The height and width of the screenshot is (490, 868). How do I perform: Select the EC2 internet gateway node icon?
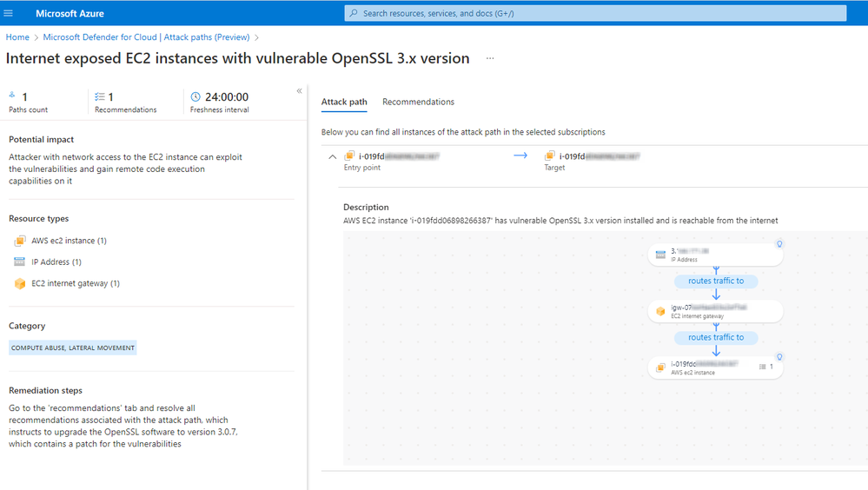click(660, 311)
